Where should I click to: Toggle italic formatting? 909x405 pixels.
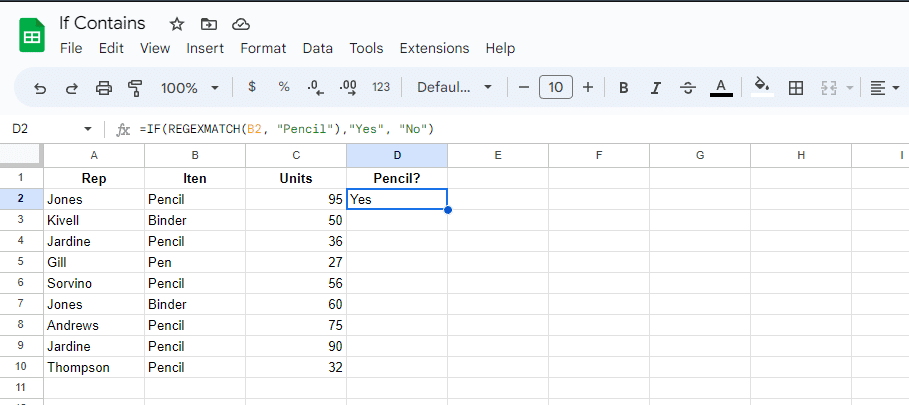[x=656, y=88]
